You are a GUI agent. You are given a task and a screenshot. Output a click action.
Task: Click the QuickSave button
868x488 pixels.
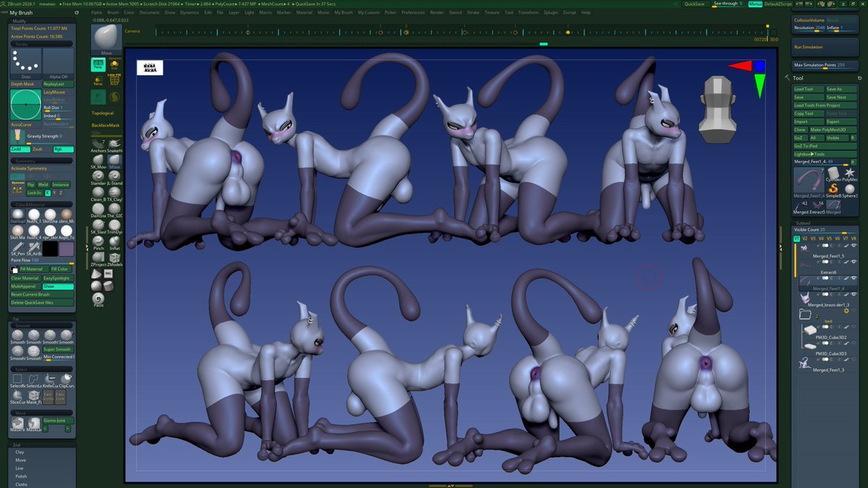[694, 4]
